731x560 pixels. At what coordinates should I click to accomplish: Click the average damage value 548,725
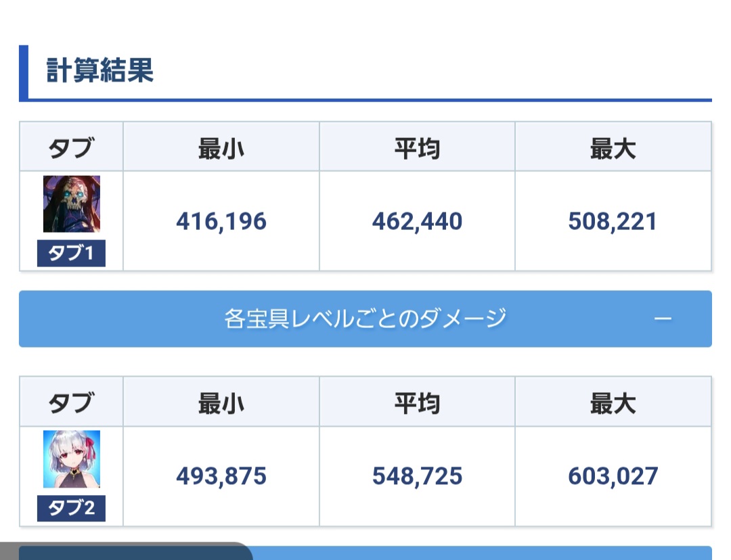click(x=417, y=476)
